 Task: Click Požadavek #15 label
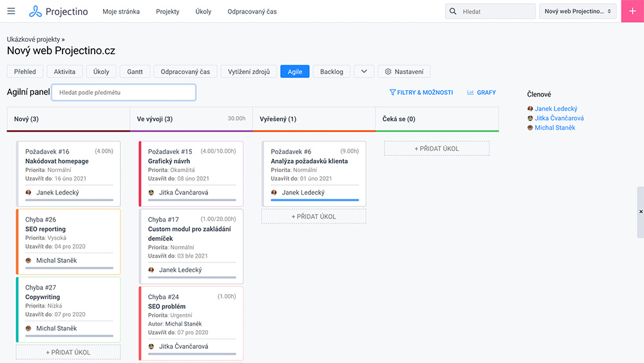(170, 152)
